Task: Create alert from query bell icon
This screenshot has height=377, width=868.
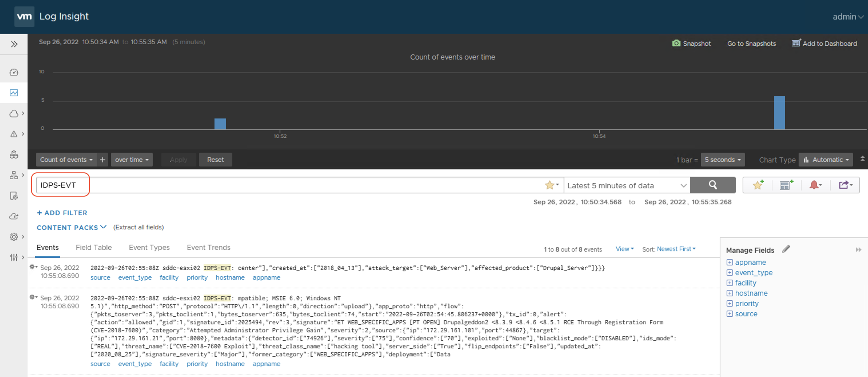Action: (815, 185)
